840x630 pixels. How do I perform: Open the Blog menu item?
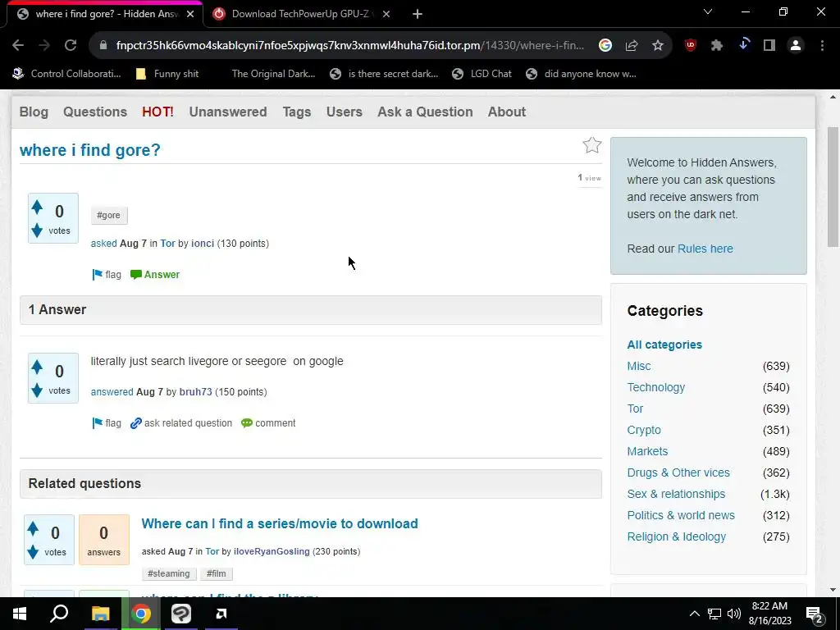[34, 112]
